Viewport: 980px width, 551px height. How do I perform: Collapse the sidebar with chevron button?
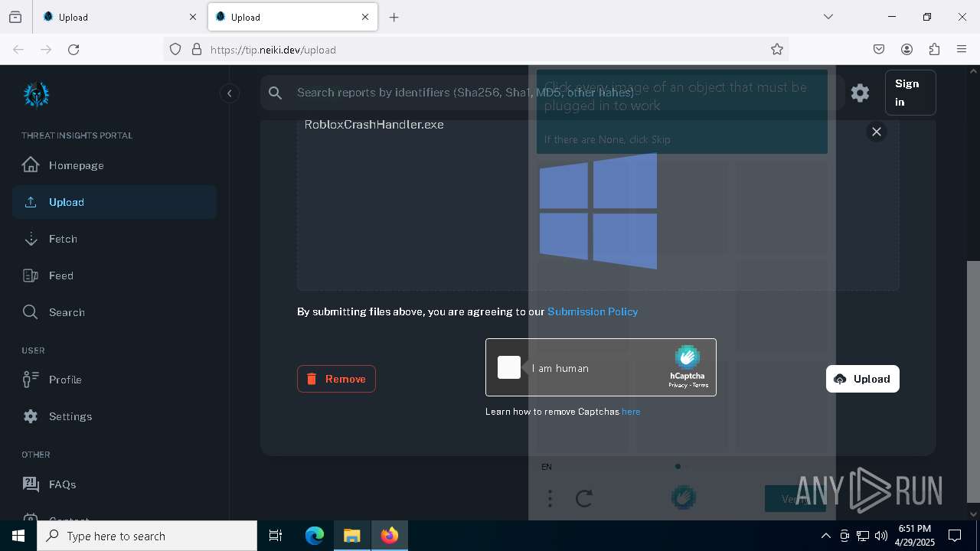coord(229,93)
